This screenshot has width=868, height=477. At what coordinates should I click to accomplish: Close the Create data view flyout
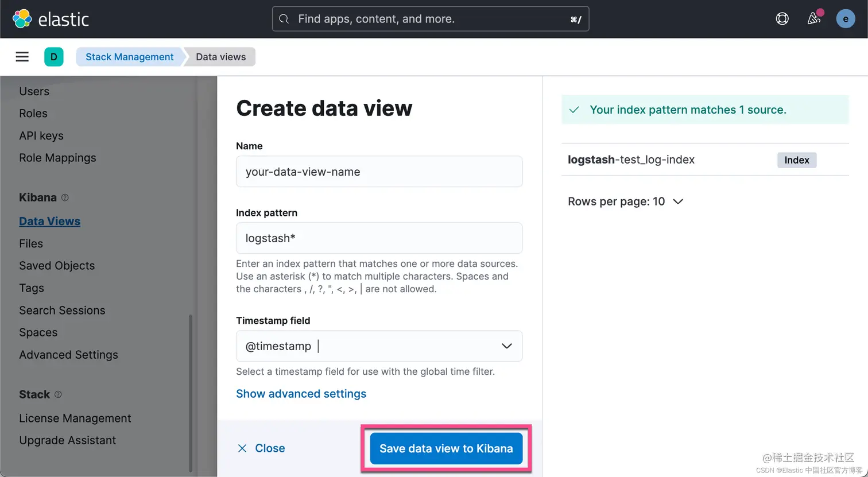pyautogui.click(x=261, y=448)
